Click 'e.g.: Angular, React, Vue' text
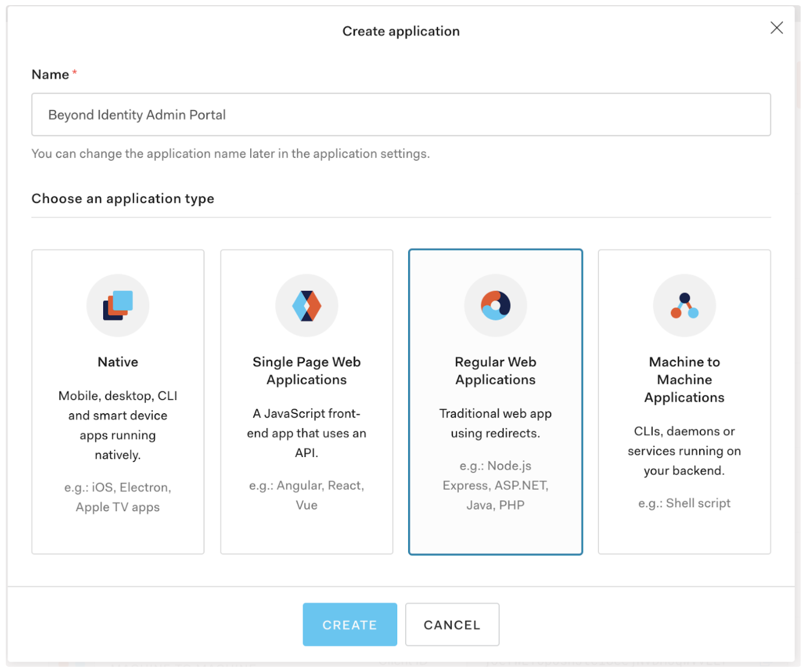The height and width of the screenshot is (672, 807). click(x=307, y=496)
